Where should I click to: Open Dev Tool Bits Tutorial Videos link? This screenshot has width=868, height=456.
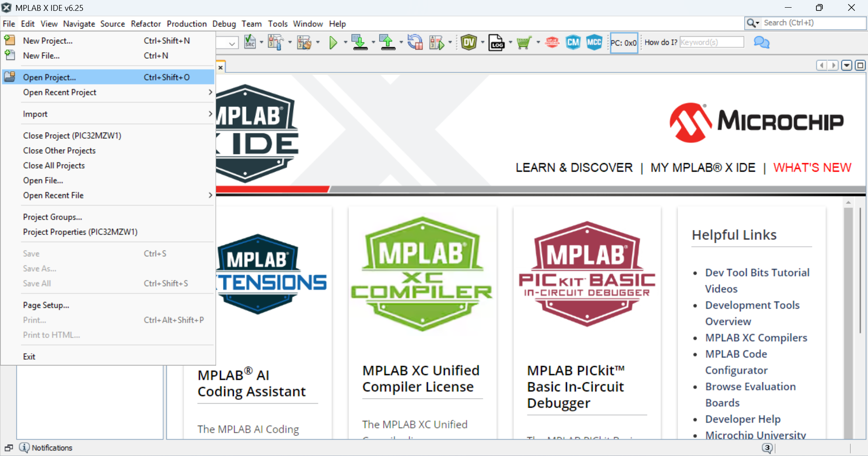click(757, 281)
